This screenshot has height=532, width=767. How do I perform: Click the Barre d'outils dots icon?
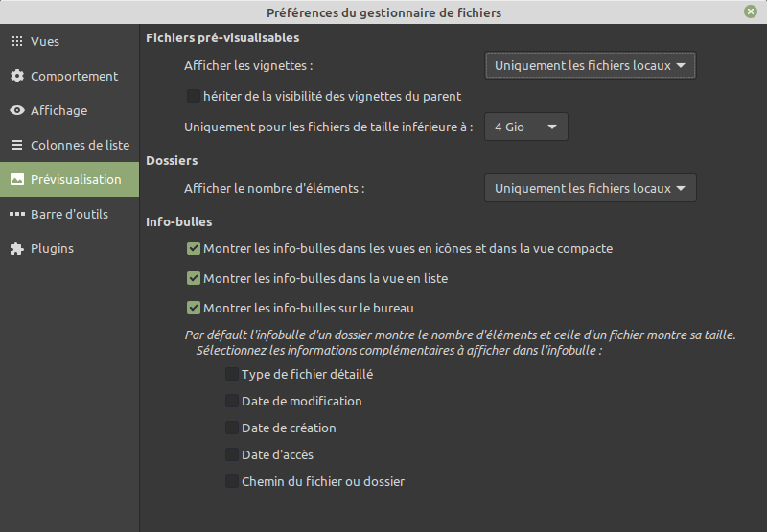click(16, 215)
